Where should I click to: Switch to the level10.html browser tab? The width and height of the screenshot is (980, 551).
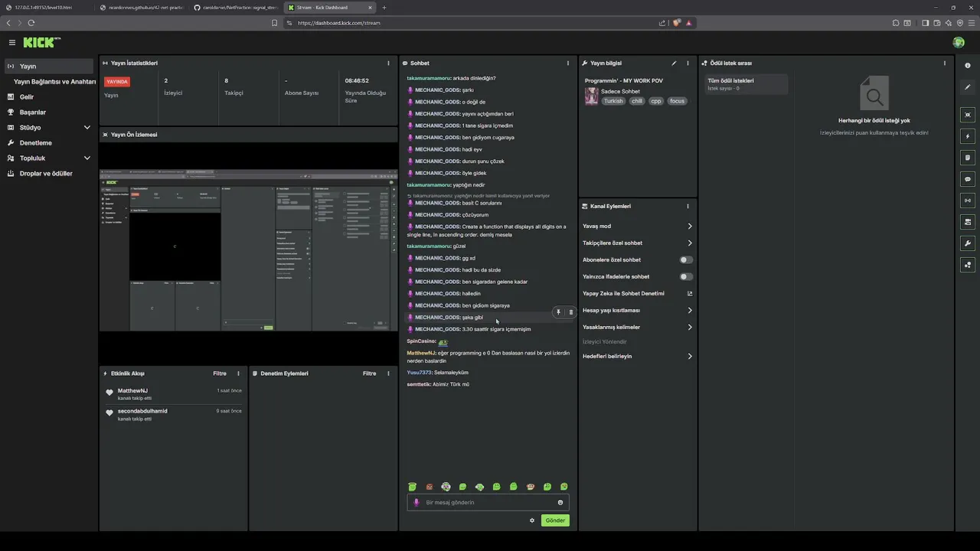[x=47, y=8]
